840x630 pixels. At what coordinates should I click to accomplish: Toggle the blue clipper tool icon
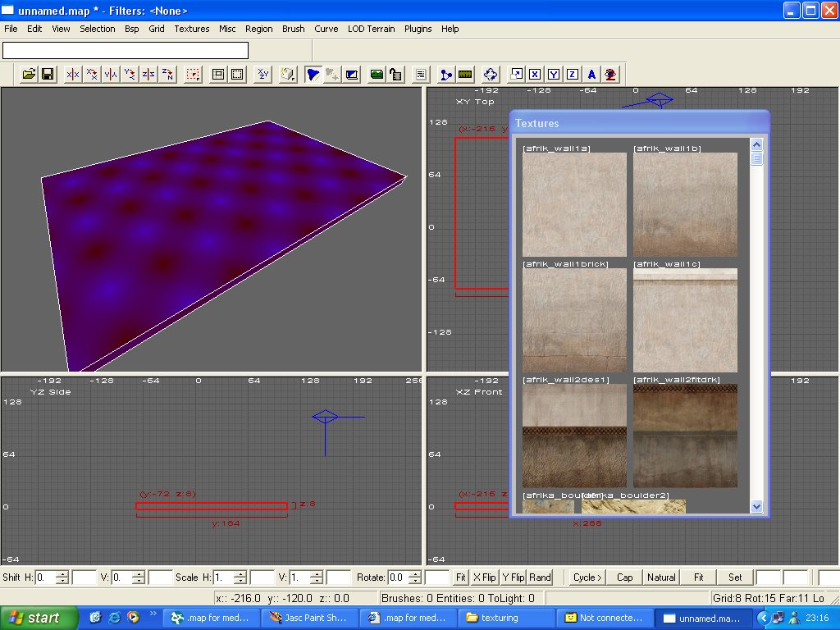pyautogui.click(x=313, y=75)
